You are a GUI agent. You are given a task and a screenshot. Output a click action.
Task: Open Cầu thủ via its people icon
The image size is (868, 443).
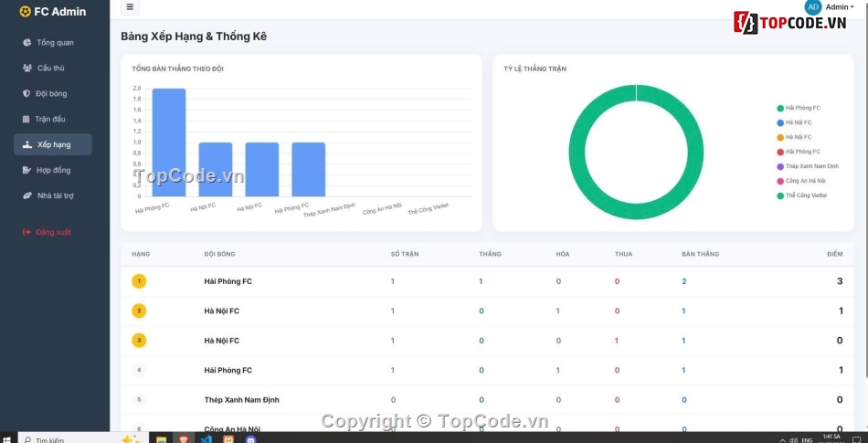click(27, 68)
